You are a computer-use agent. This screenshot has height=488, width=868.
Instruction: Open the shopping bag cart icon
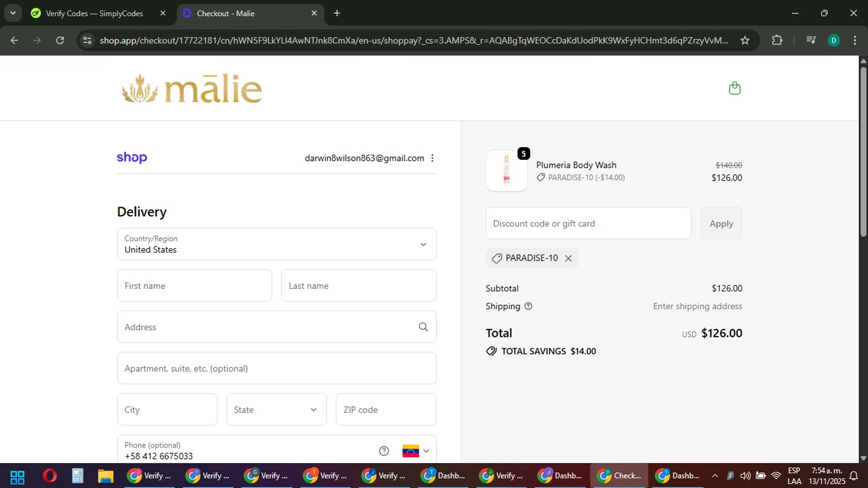coord(735,88)
